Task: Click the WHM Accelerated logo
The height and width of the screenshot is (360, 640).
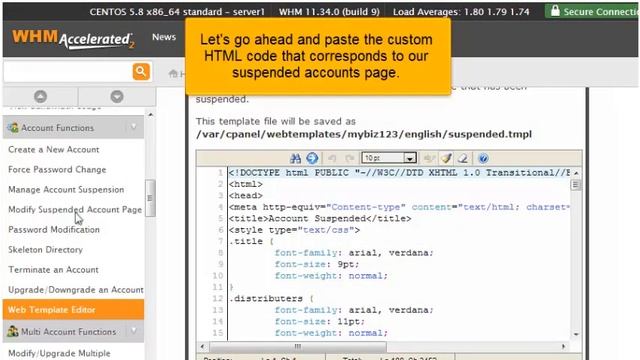Action: pos(73,39)
